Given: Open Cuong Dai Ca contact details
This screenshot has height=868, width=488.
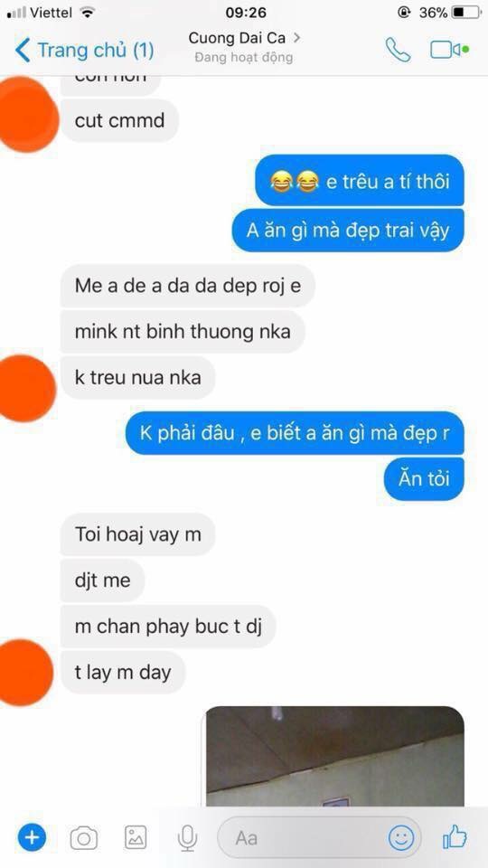Looking at the screenshot, I should point(239,39).
